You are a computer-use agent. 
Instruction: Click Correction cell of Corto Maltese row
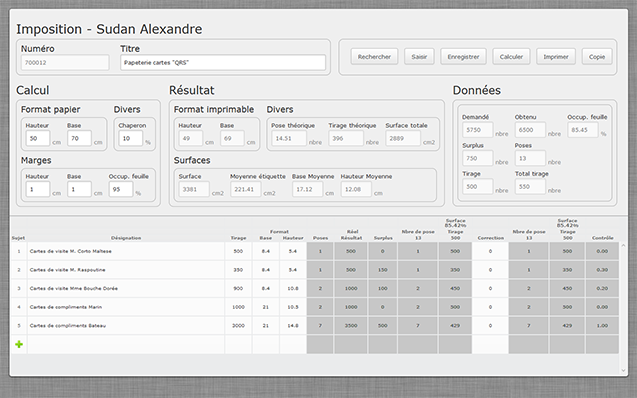[490, 251]
